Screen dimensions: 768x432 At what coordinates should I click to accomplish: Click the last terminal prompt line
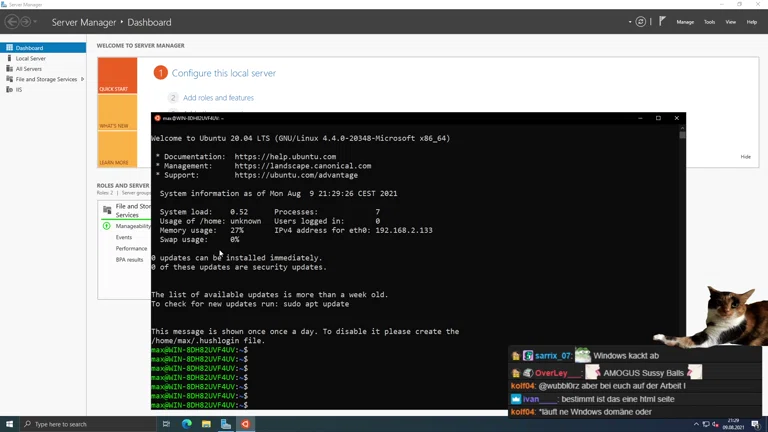click(200, 405)
